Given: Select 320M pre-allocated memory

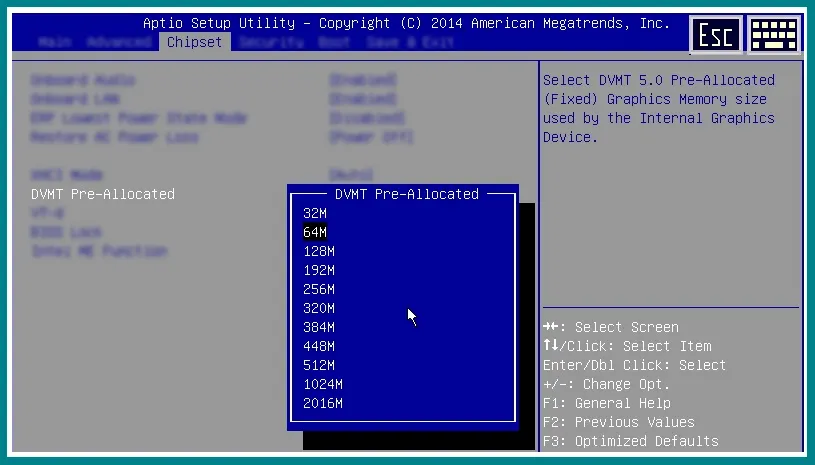Looking at the screenshot, I should [319, 308].
